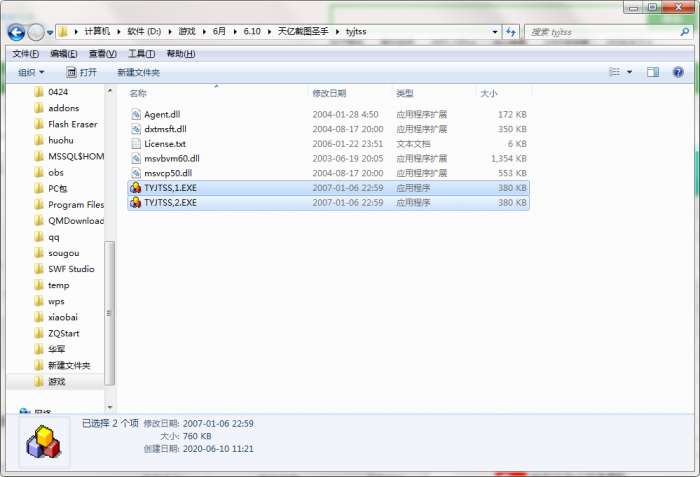Change view with the view icon
This screenshot has width=700, height=477.
[615, 72]
